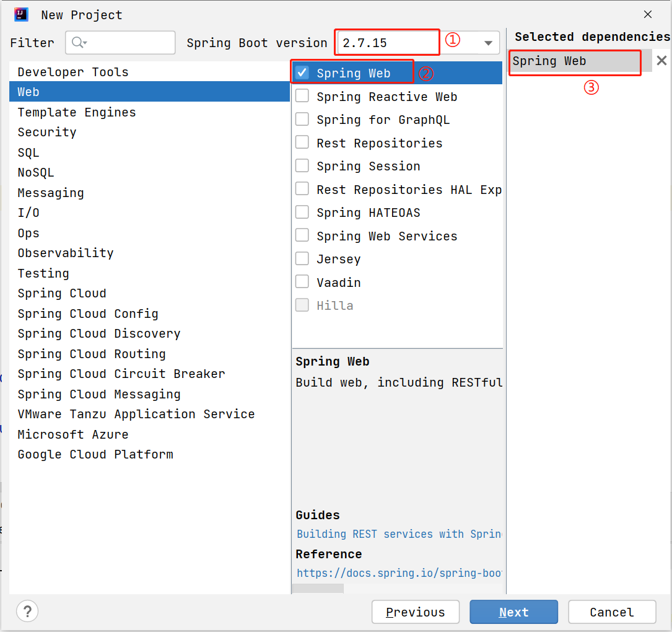Image resolution: width=672 pixels, height=632 pixels.
Task: Click the 2.7.15 version field
Action: point(388,43)
